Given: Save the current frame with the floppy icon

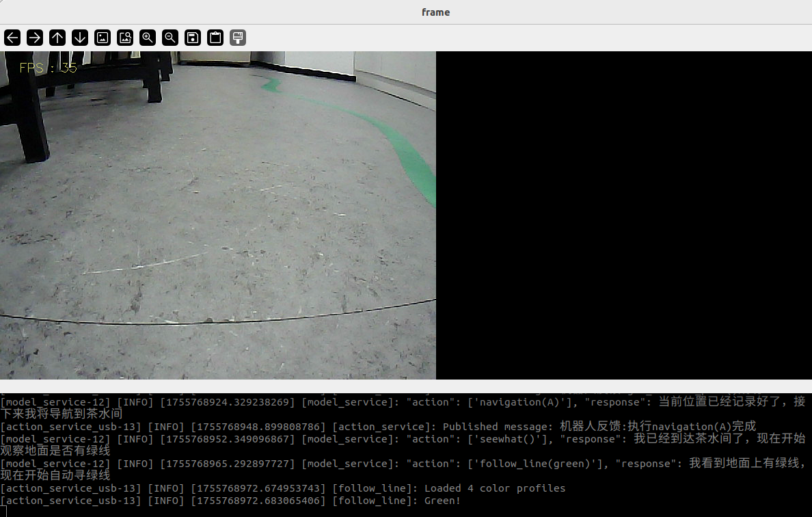Looking at the screenshot, I should [193, 38].
